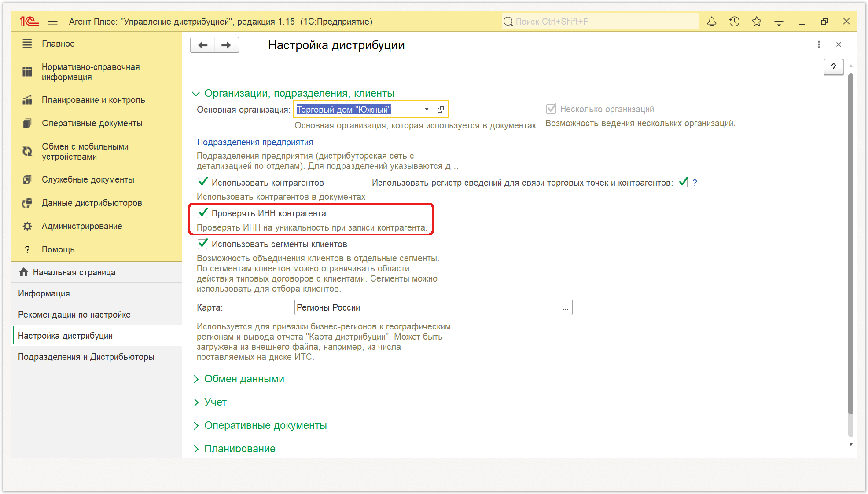Click scrollbar down arrow
The height and width of the screenshot is (494, 868).
click(x=850, y=445)
